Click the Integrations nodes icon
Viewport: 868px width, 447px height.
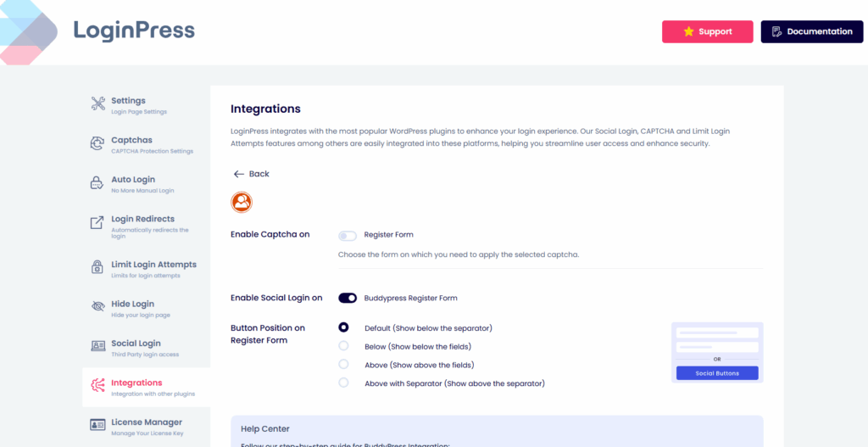click(97, 386)
